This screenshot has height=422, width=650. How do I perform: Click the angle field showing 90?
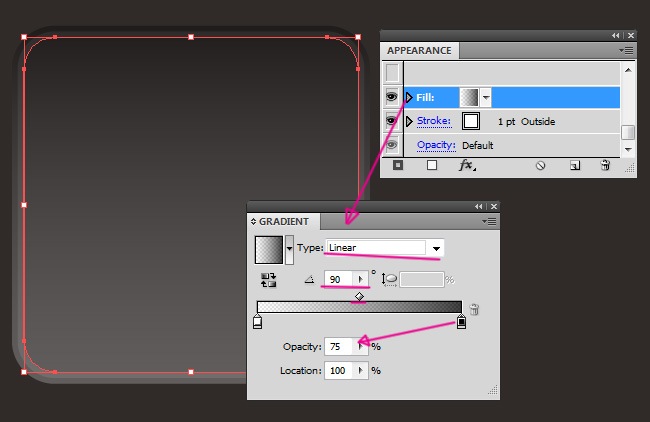pyautogui.click(x=338, y=279)
